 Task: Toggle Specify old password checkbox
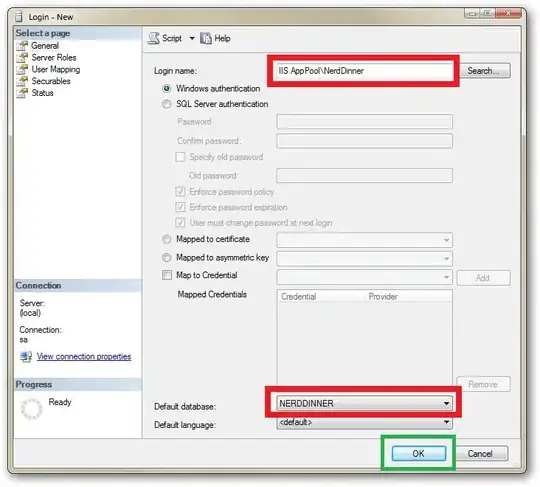coord(180,157)
